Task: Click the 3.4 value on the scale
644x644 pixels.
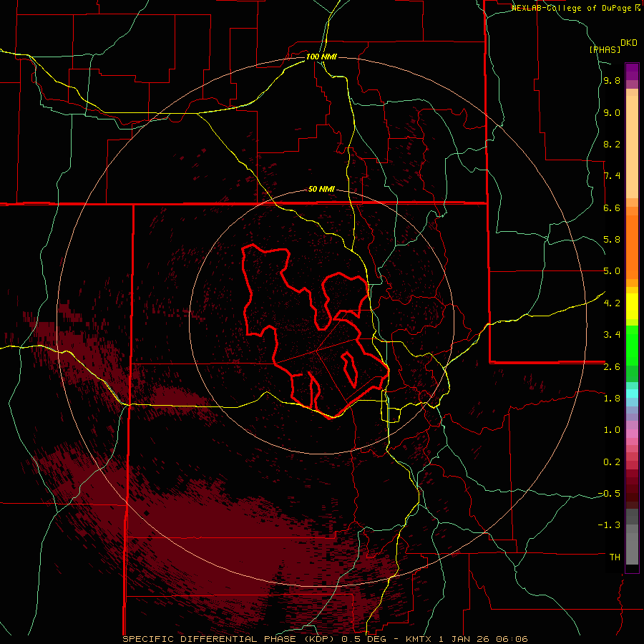Action: pos(612,334)
